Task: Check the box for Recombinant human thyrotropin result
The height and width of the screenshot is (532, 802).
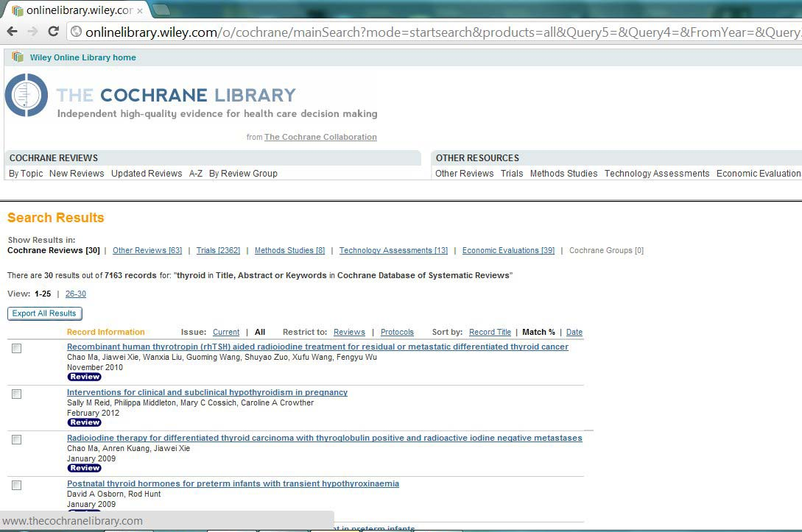Action: (17, 349)
